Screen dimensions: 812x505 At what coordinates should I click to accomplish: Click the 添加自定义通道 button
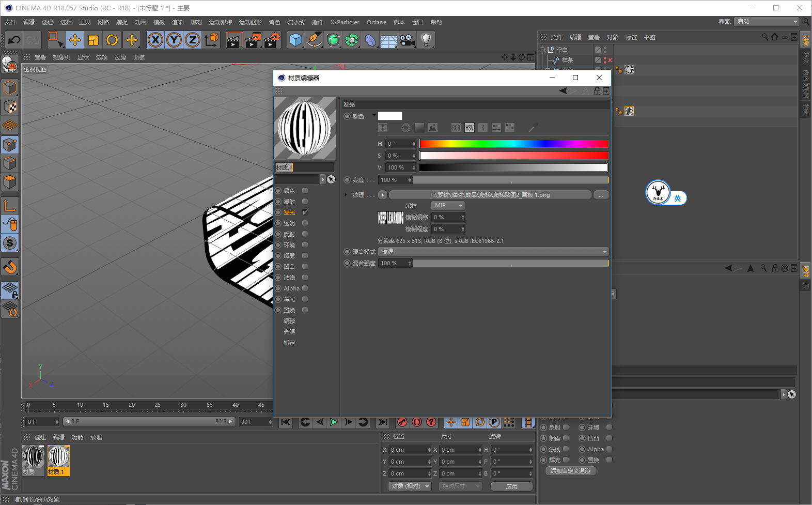571,471
